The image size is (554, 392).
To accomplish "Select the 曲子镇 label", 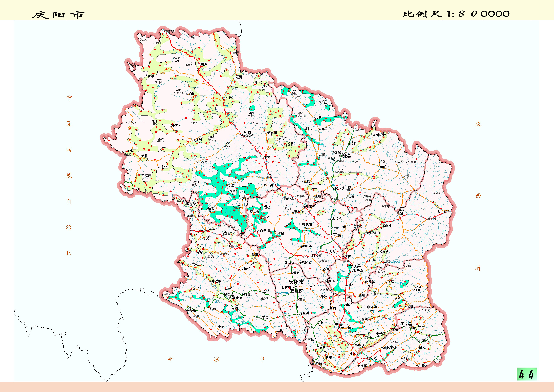I will pyautogui.click(x=268, y=185).
